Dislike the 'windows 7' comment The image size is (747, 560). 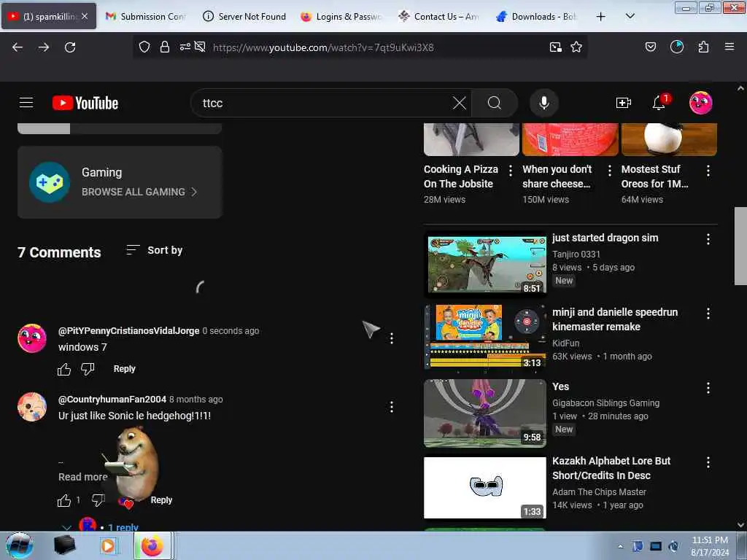[x=88, y=369]
